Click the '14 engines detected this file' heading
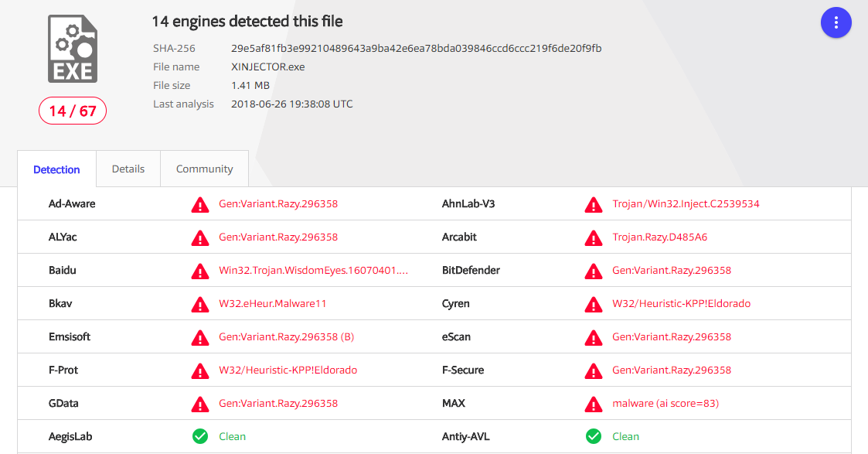The height and width of the screenshot is (454, 868). (247, 22)
